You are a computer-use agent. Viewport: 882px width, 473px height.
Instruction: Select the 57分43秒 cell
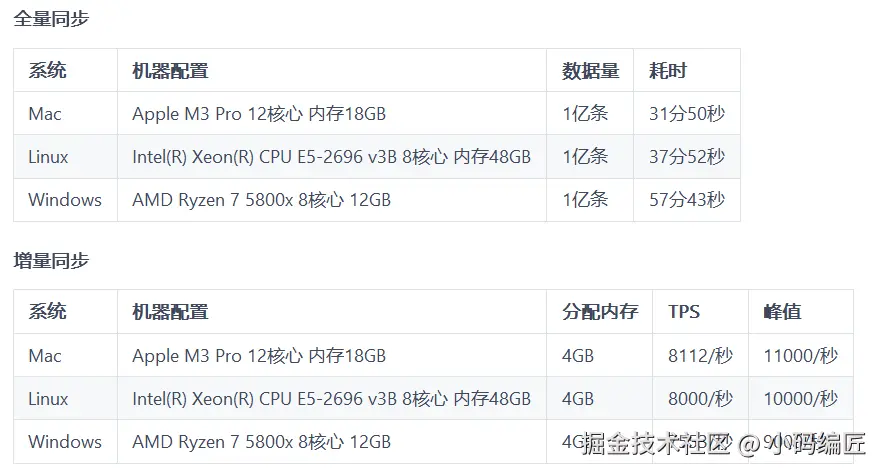(x=687, y=200)
